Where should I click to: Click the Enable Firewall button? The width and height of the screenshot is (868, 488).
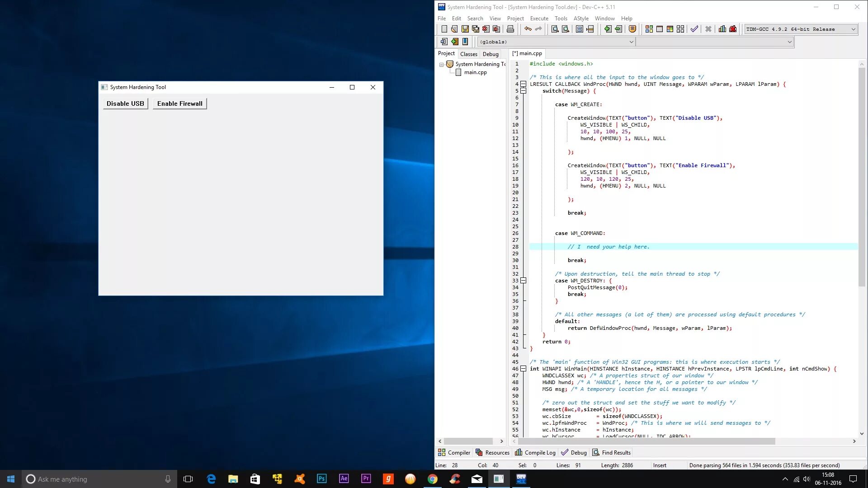coord(179,103)
